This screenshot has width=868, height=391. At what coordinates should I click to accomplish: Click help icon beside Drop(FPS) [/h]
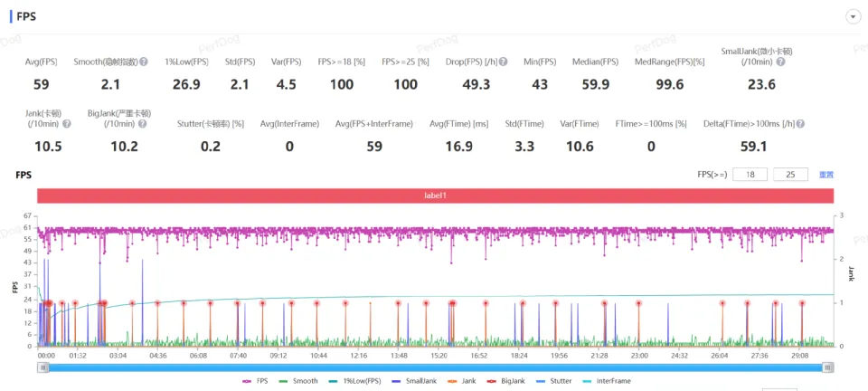[504, 62]
